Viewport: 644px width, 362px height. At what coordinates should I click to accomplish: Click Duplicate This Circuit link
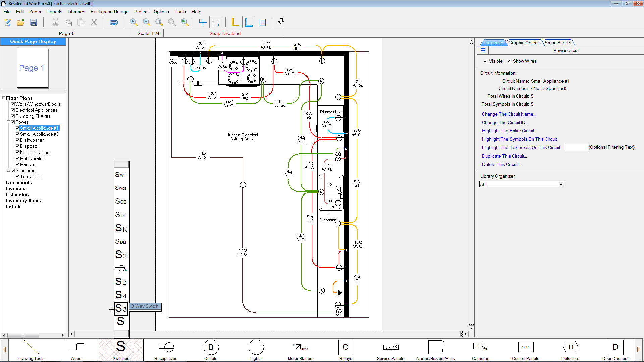pyautogui.click(x=504, y=156)
